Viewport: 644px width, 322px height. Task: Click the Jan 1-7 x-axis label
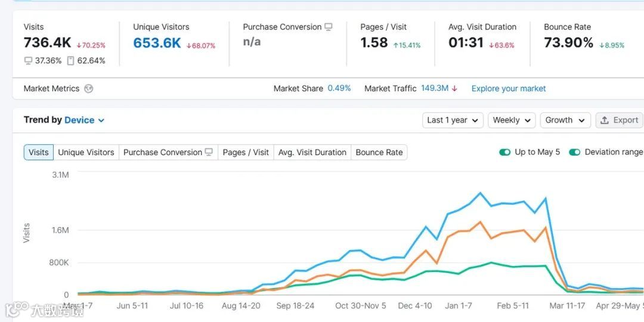(x=459, y=306)
